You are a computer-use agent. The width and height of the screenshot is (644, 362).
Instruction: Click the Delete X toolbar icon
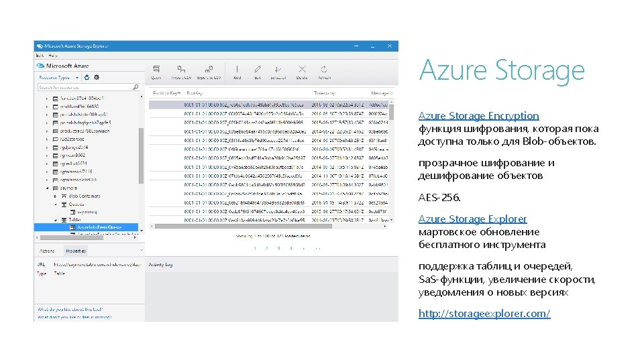pos(302,69)
